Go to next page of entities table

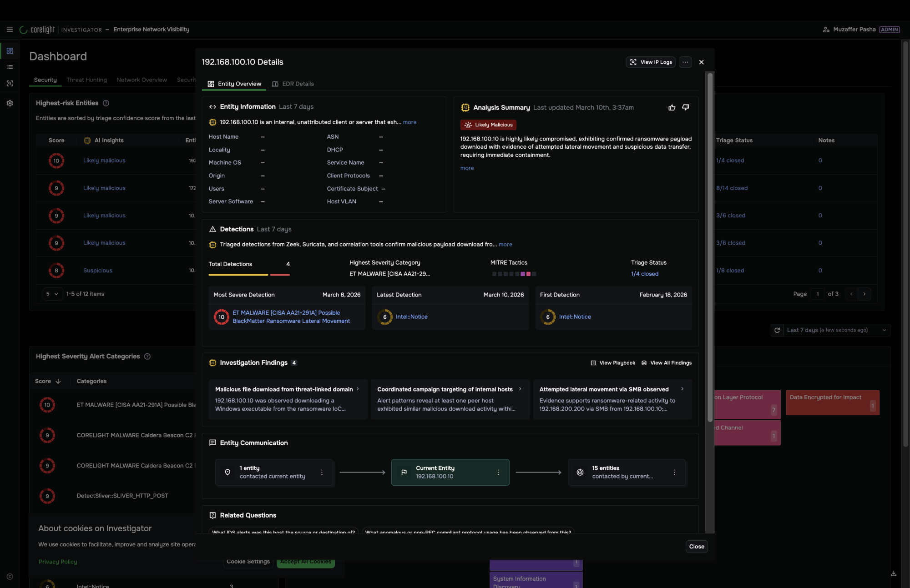tap(864, 294)
